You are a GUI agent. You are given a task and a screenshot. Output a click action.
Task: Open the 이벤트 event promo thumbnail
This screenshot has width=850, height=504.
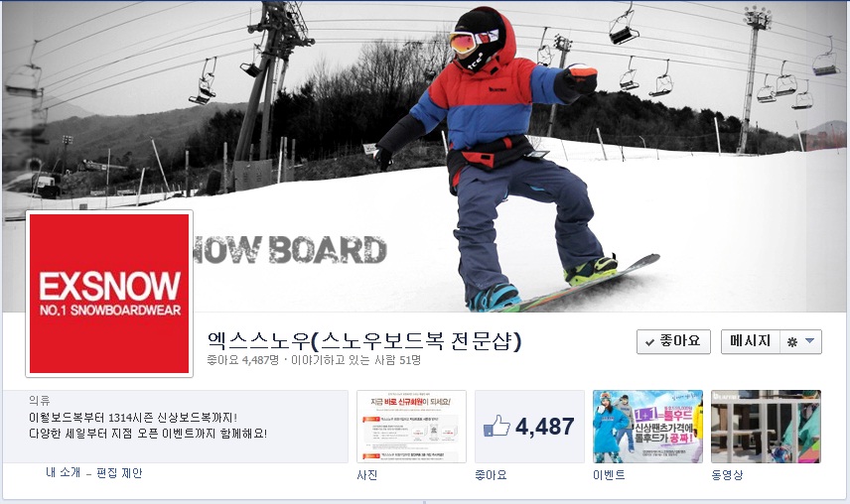tap(647, 427)
